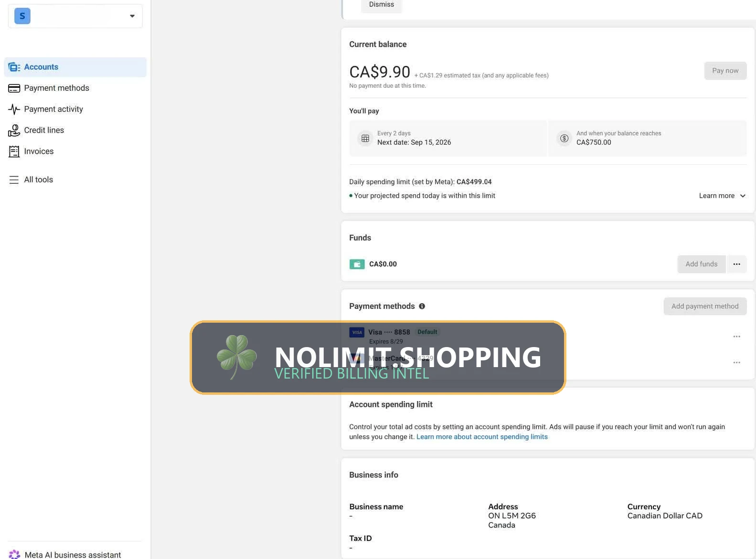Viewport: 756px width, 559px height.
Task: Click the CA$499.04 daily spending limit
Action: click(x=474, y=182)
